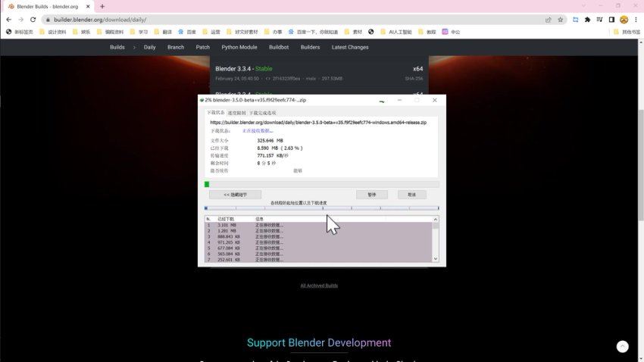The width and height of the screenshot is (644, 362).
Task: Open the 百度一下,你就知道 bookmark
Action: (x=314, y=32)
